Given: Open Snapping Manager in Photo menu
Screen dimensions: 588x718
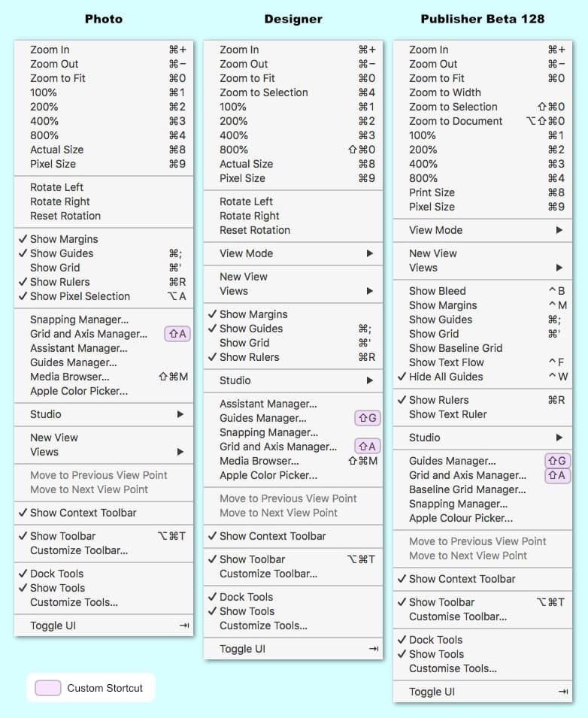Looking at the screenshot, I should (x=104, y=320).
